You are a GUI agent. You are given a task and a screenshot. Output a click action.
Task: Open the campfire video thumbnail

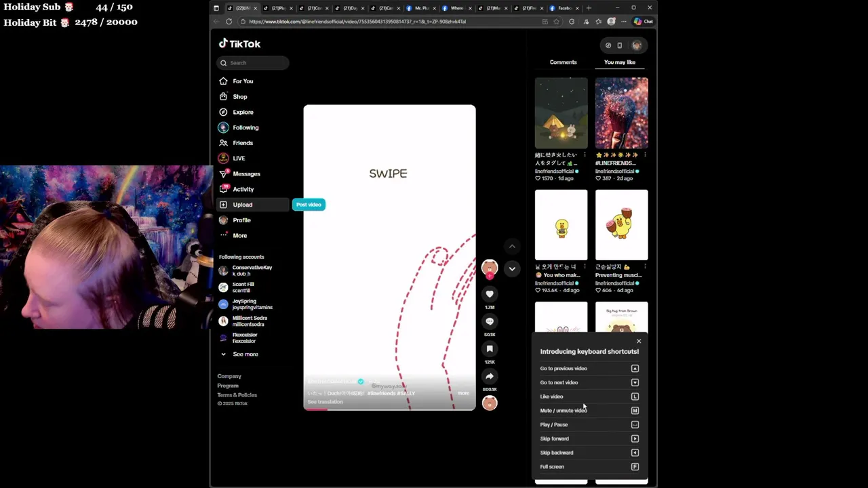(561, 113)
